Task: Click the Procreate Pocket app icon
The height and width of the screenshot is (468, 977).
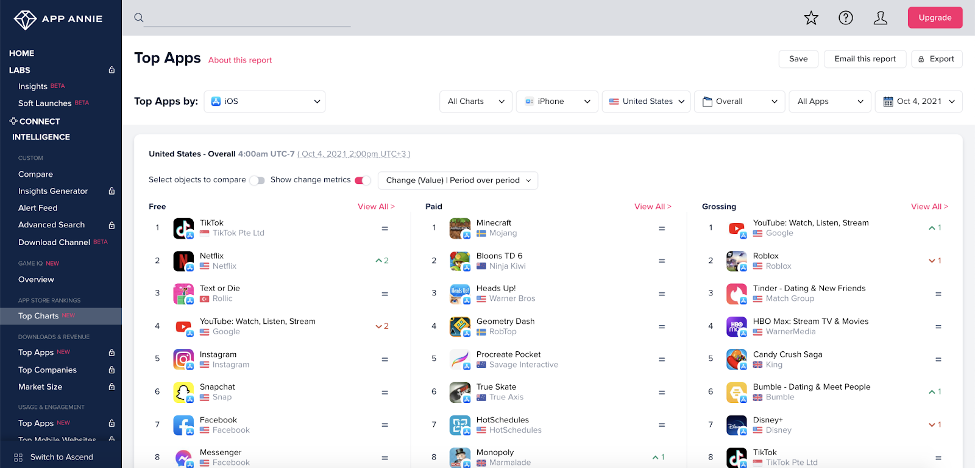Action: point(460,360)
